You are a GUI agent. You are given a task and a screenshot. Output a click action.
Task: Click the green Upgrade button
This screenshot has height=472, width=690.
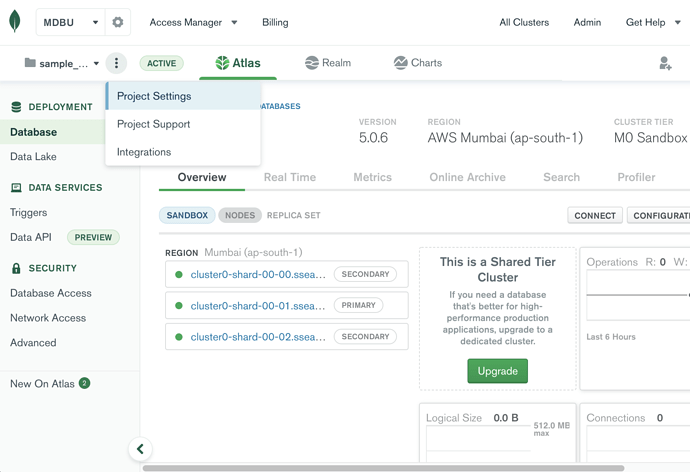click(497, 371)
